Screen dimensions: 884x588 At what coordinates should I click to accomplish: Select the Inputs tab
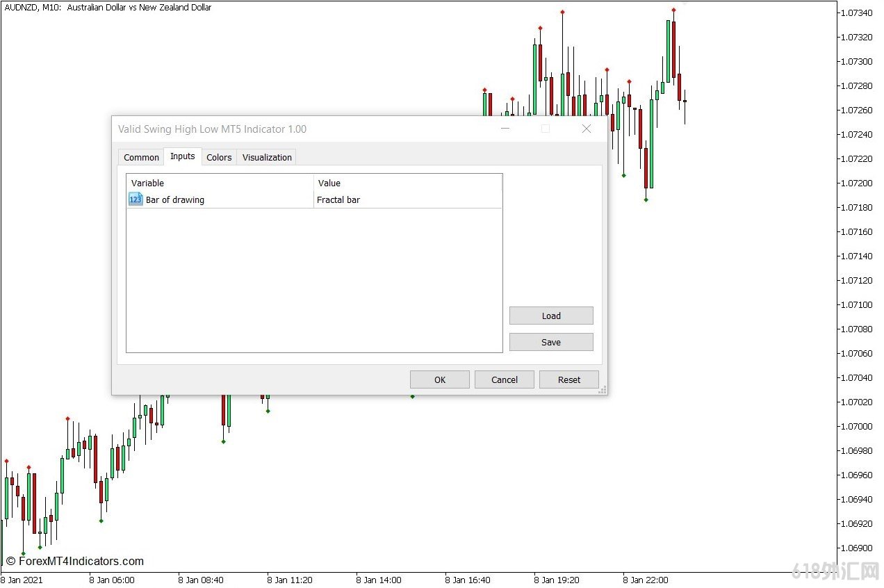click(183, 156)
